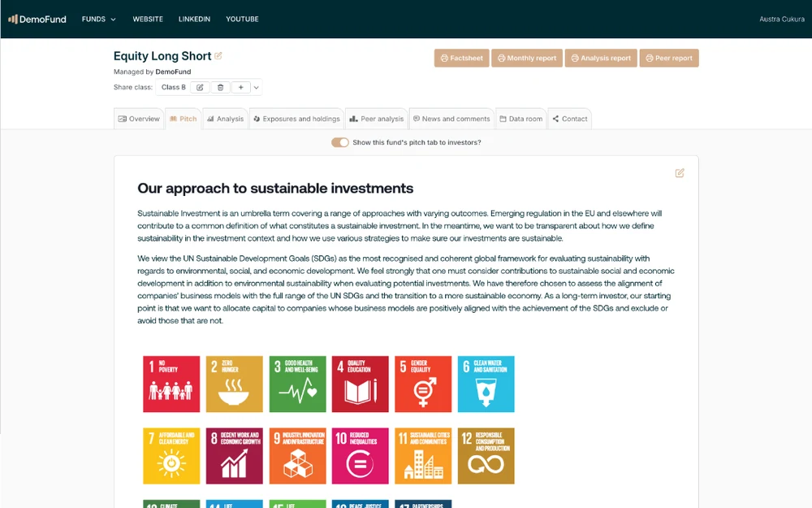Open News and comments tab
Screen dimensions: 812x508
[451, 119]
